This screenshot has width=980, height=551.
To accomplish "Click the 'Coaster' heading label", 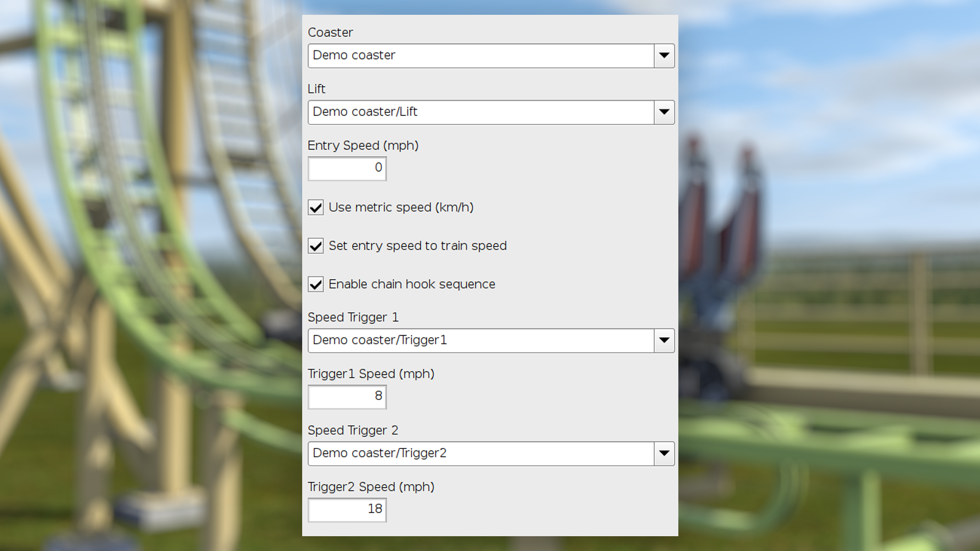I will [330, 33].
